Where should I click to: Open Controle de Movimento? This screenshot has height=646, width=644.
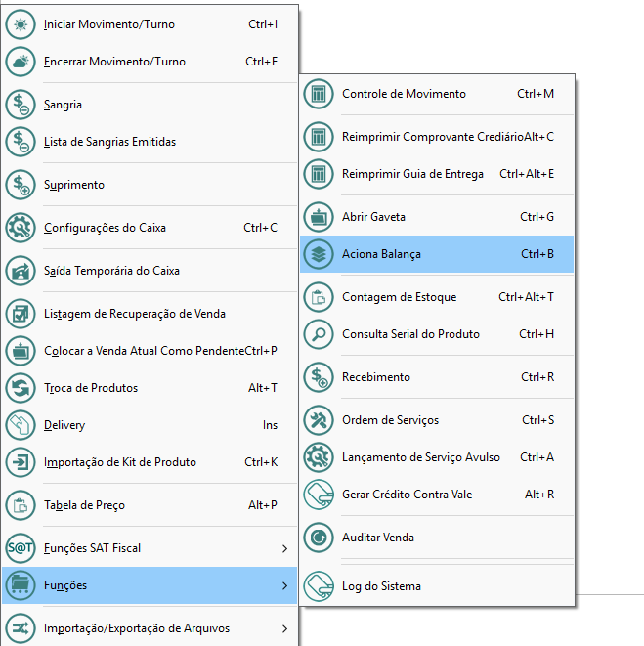(x=404, y=95)
